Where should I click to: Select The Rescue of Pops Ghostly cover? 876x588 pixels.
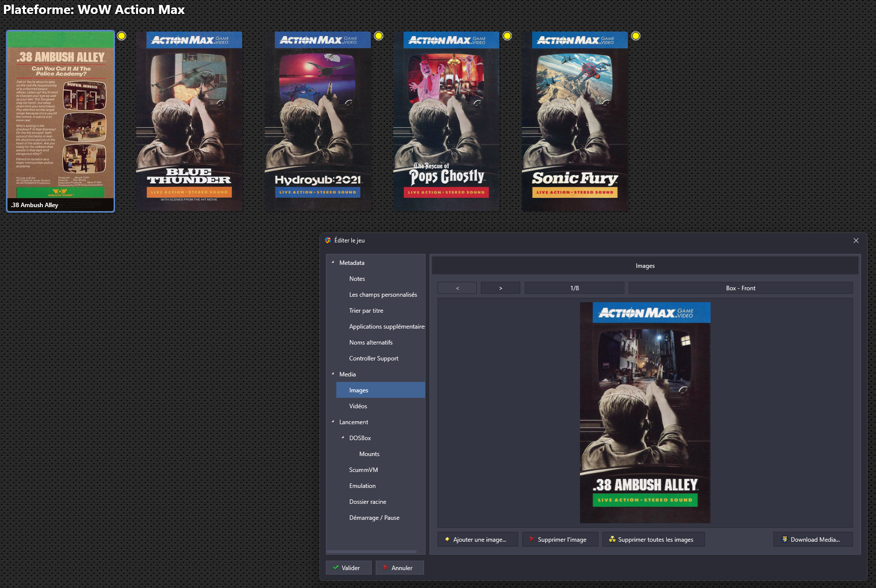(446, 121)
